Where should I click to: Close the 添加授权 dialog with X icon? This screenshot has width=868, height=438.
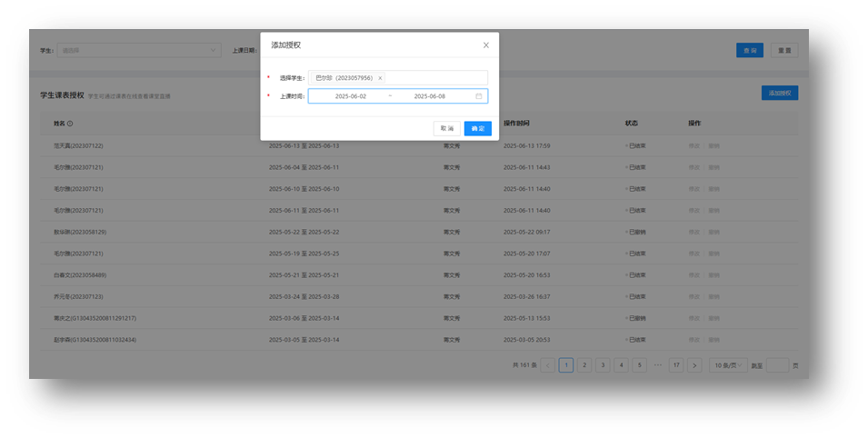[x=486, y=45]
